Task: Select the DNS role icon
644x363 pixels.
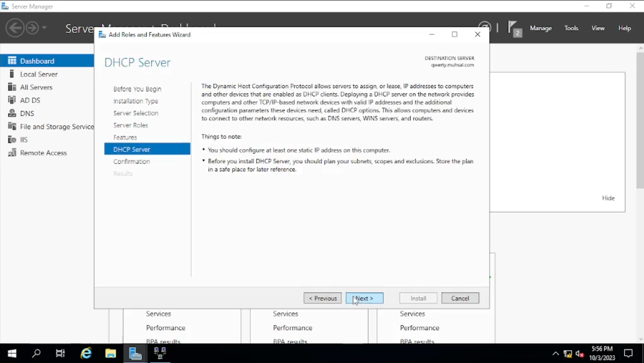Action: tap(12, 113)
